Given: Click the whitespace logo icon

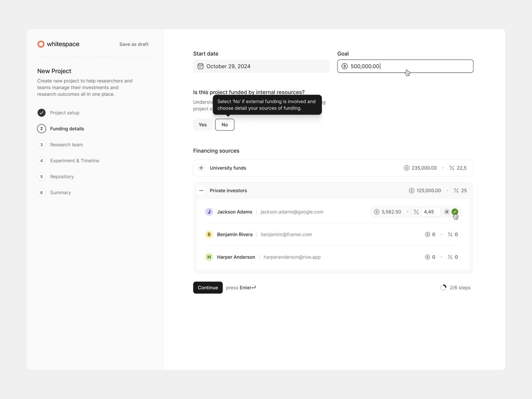Looking at the screenshot, I should click(x=41, y=44).
